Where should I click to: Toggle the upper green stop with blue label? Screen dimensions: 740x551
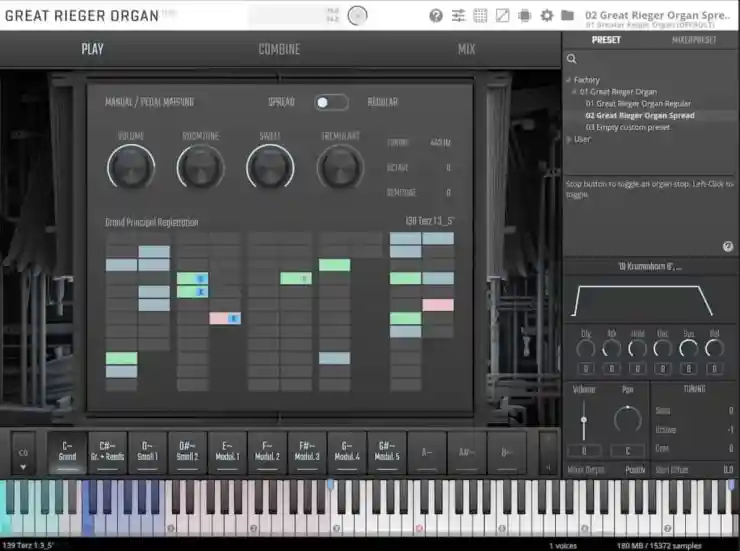pos(193,278)
